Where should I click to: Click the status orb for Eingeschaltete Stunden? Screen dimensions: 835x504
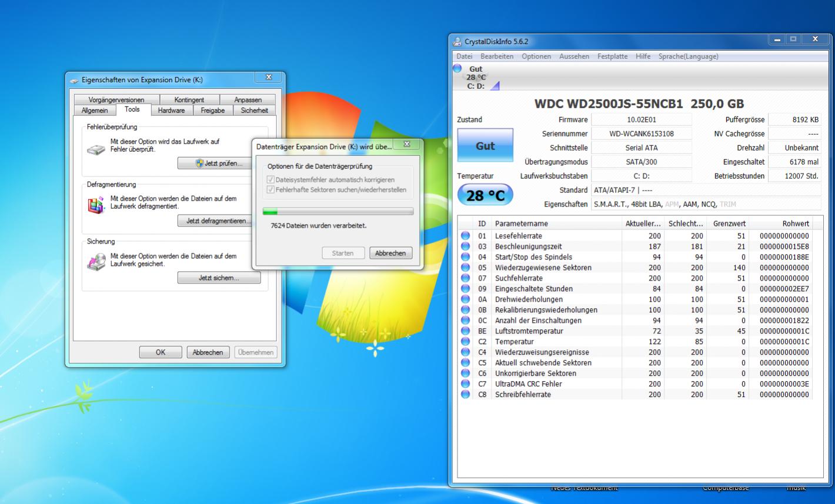coord(466,289)
